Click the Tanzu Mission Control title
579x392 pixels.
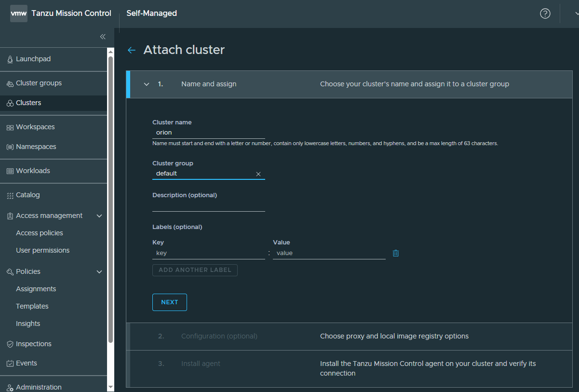click(71, 14)
